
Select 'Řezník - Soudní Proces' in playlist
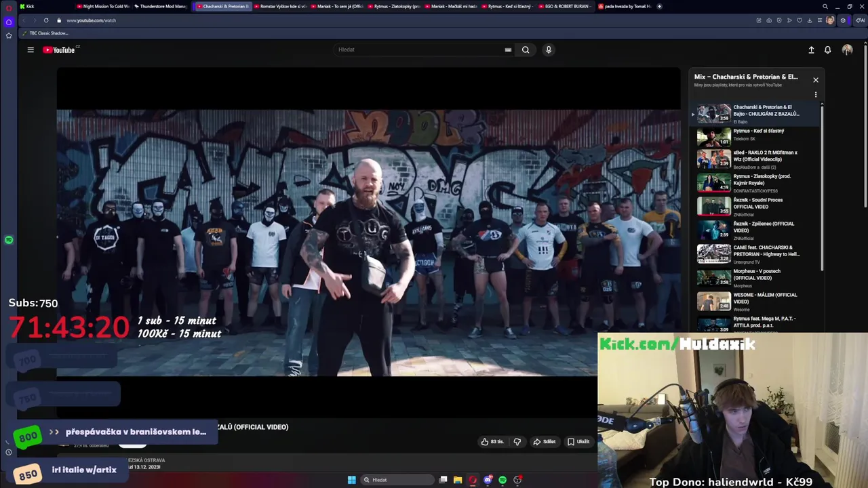click(755, 207)
